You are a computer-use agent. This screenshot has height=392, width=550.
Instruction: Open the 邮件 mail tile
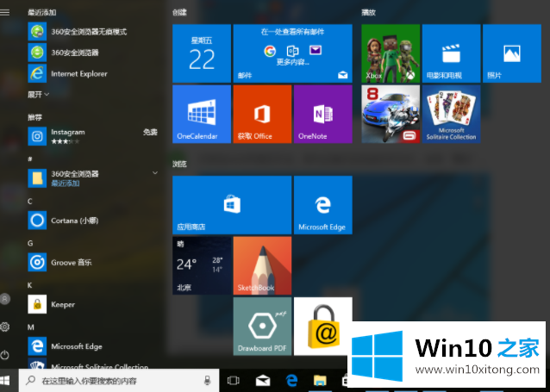[292, 53]
